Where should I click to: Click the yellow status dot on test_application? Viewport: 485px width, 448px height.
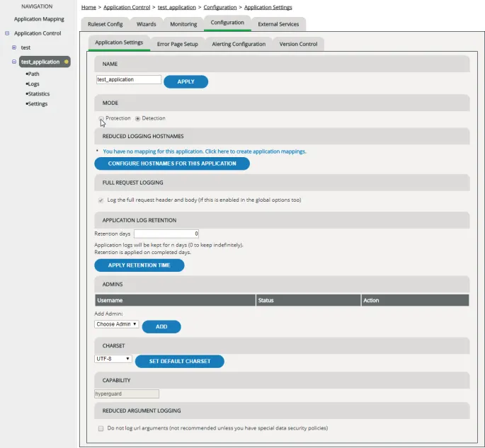click(66, 62)
